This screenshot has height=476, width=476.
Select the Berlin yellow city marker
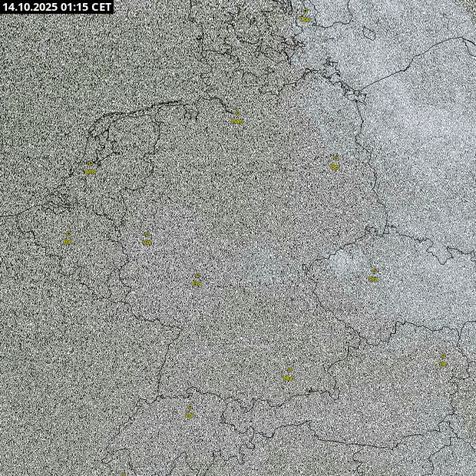tap(336, 163)
